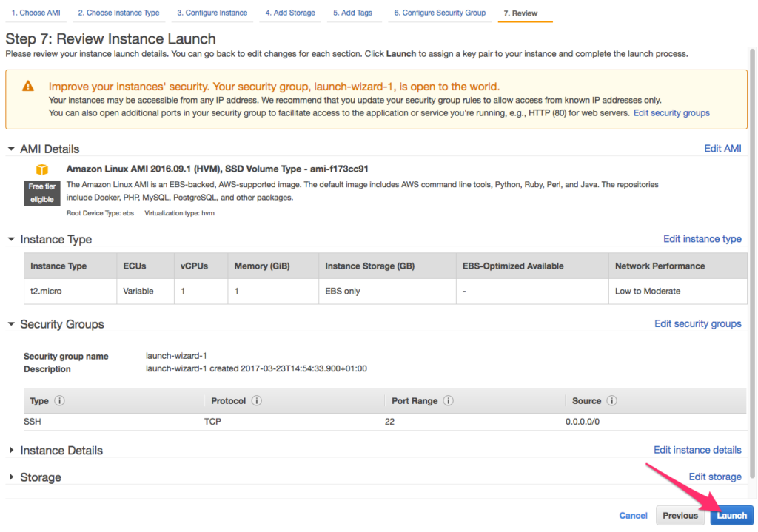758x532 pixels.
Task: Collapse the Security Groups section
Action: [11, 324]
